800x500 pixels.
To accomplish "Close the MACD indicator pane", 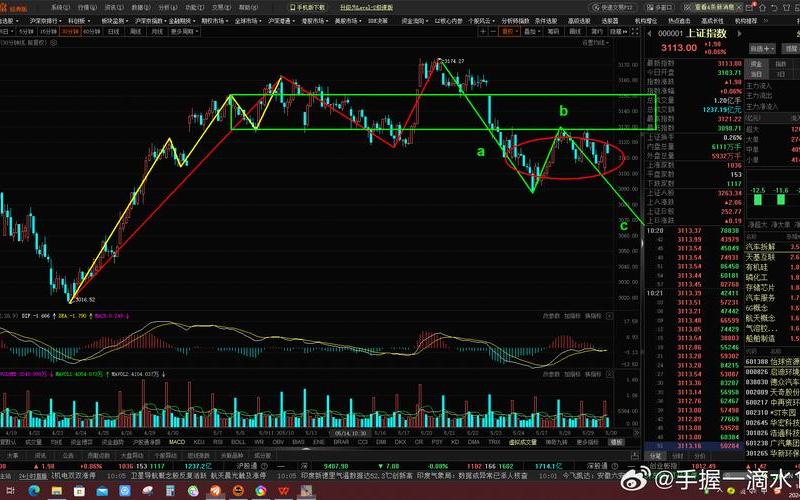I will 609,316.
